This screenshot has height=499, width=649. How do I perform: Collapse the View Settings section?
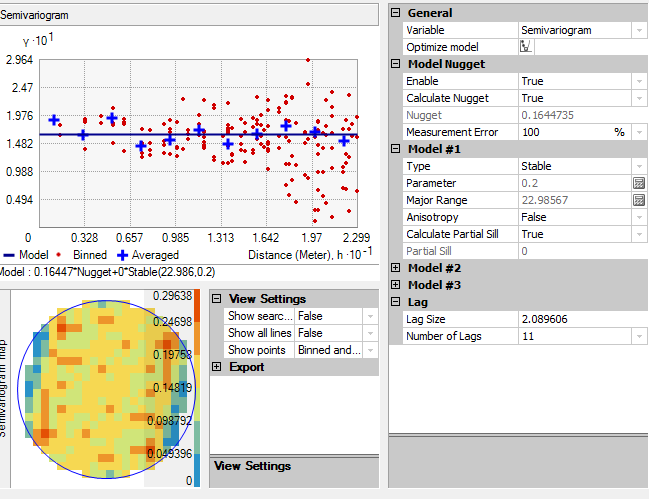point(217,299)
